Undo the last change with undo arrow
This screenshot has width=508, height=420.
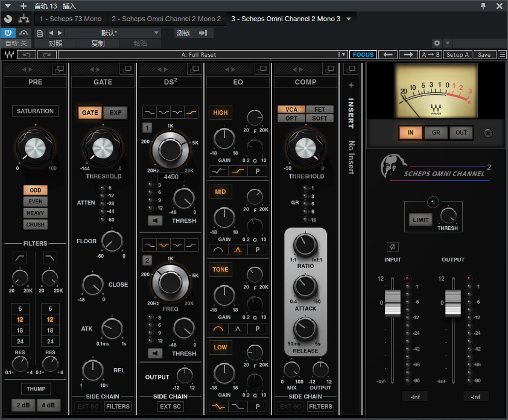click(x=27, y=54)
